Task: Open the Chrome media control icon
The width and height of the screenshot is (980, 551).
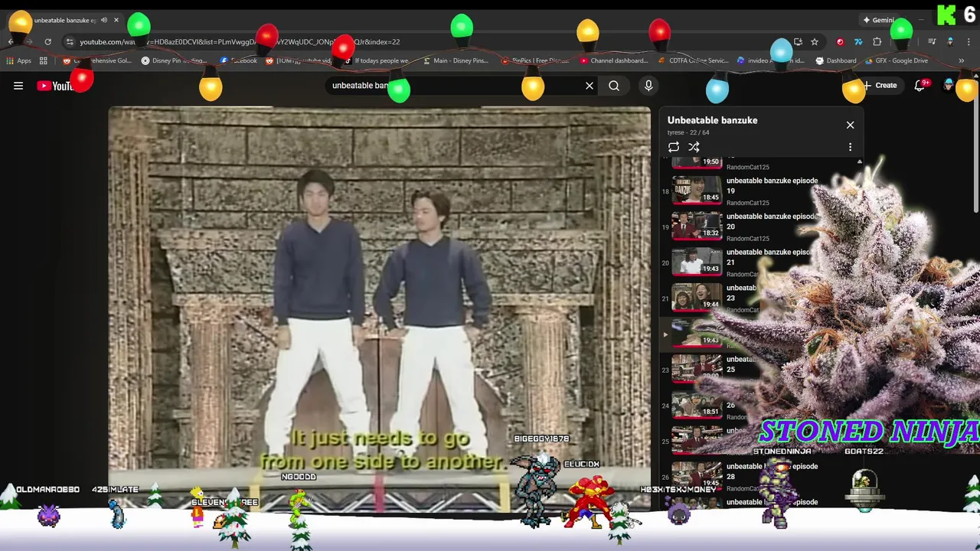Action: (x=932, y=42)
